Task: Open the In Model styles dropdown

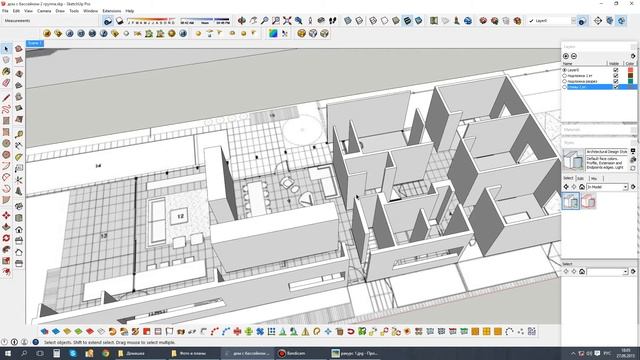Action: pos(625,187)
